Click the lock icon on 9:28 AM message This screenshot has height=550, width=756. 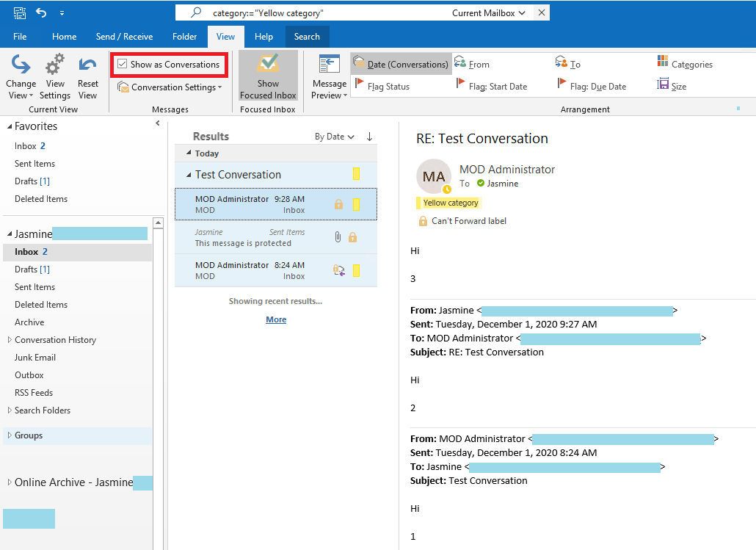tap(338, 204)
